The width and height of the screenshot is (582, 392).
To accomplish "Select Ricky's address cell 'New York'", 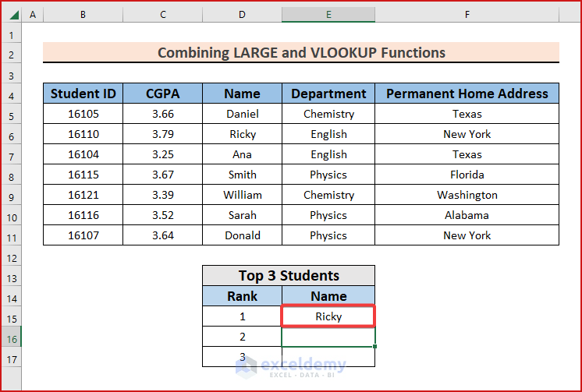I will 467,134.
